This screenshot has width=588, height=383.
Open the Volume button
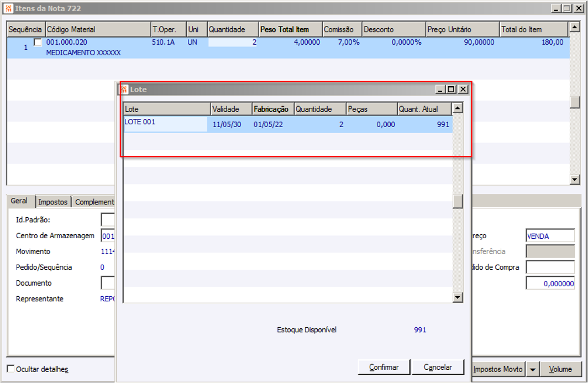click(x=560, y=369)
